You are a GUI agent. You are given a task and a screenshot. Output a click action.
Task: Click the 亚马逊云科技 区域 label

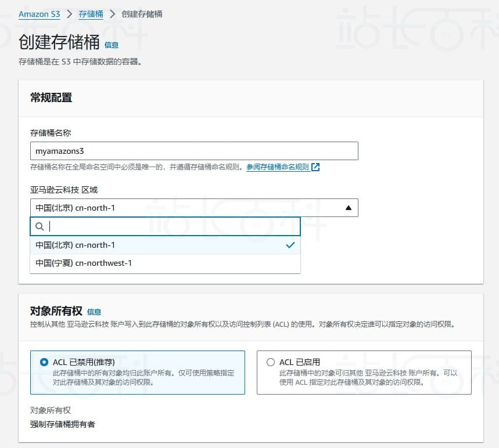pyautogui.click(x=64, y=190)
